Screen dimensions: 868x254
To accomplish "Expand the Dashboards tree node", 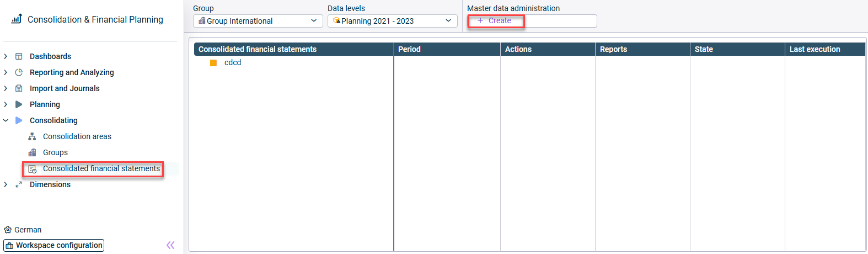I will pyautogui.click(x=6, y=56).
